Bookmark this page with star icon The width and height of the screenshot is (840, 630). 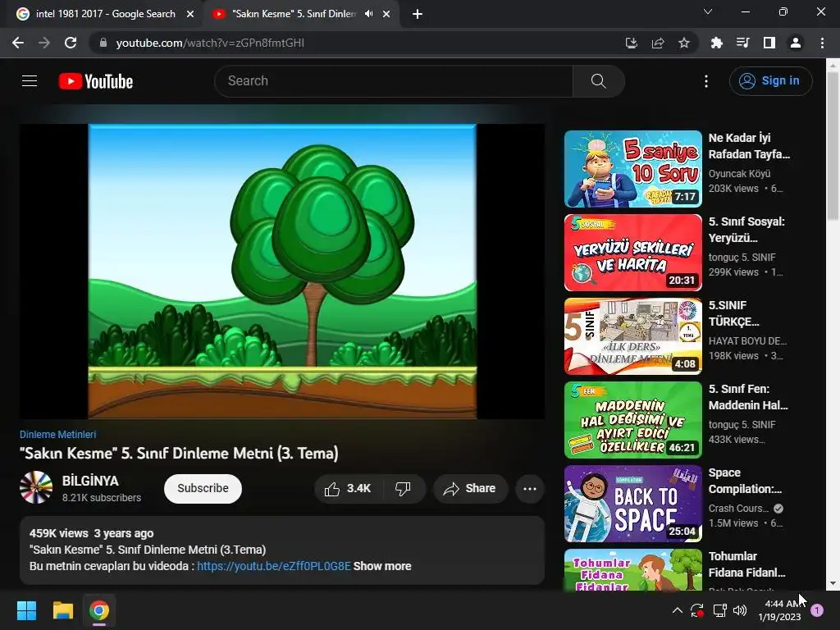click(x=683, y=43)
